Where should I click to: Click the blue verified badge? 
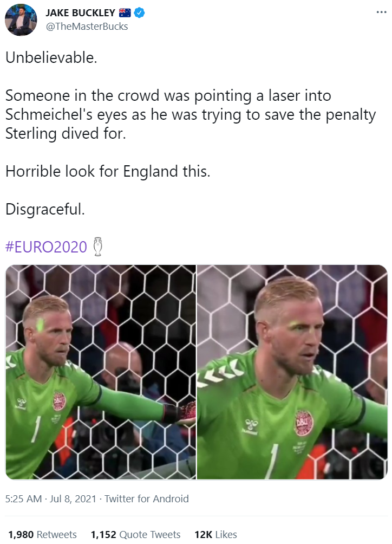[139, 13]
